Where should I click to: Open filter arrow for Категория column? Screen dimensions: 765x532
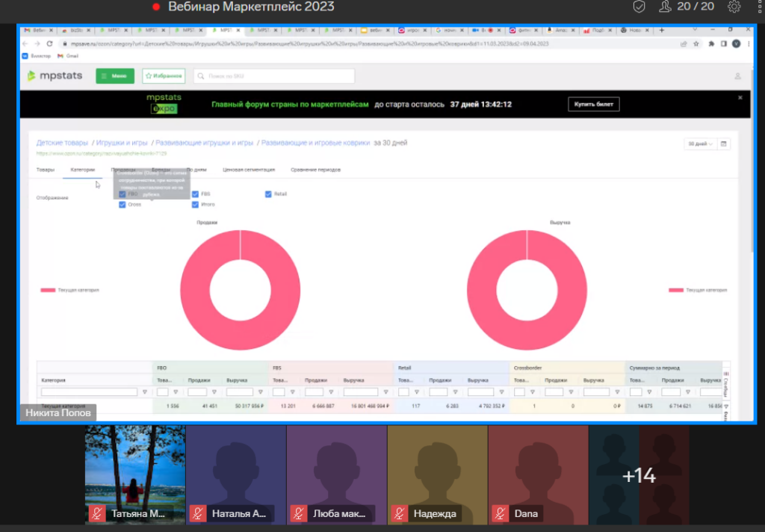pyautogui.click(x=145, y=392)
